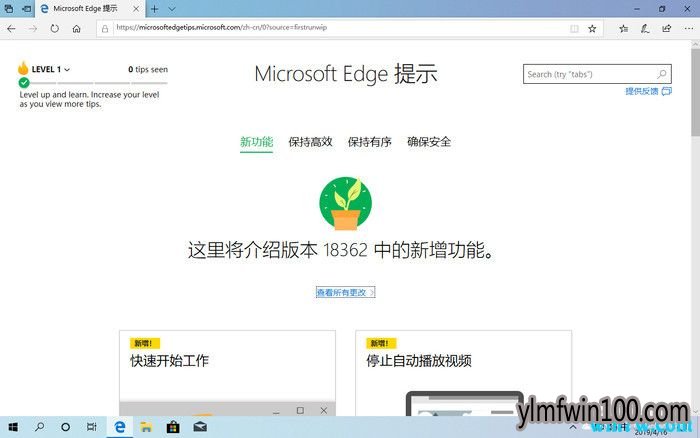The height and width of the screenshot is (438, 700).
Task: Open Task View on taskbar
Action: 92,427
